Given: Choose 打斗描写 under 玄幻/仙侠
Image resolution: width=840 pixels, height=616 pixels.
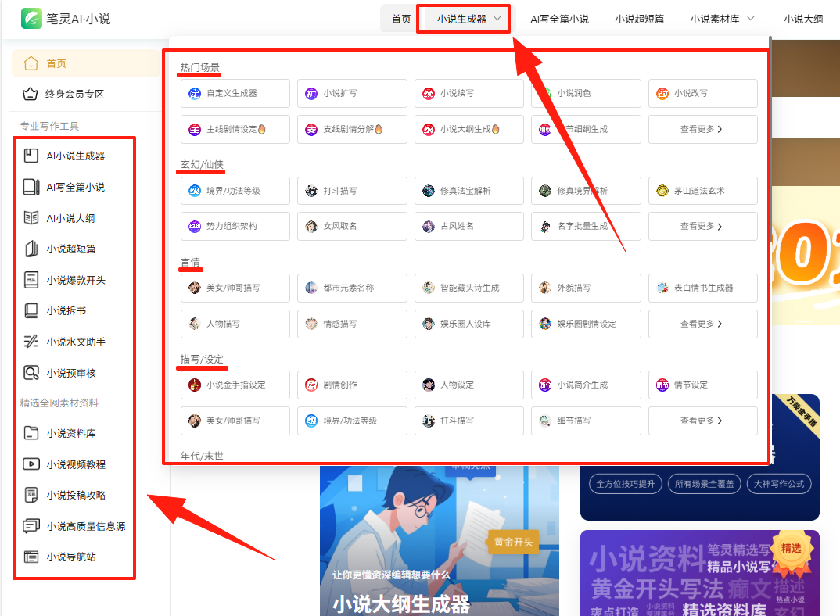Looking at the screenshot, I should coord(352,191).
